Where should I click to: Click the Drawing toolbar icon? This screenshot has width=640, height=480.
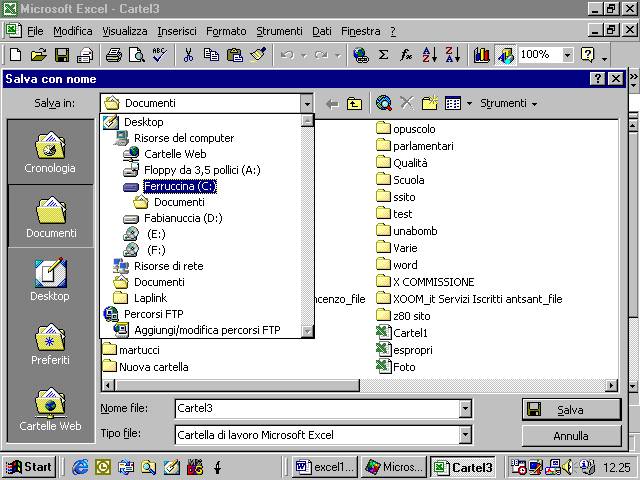(505, 55)
